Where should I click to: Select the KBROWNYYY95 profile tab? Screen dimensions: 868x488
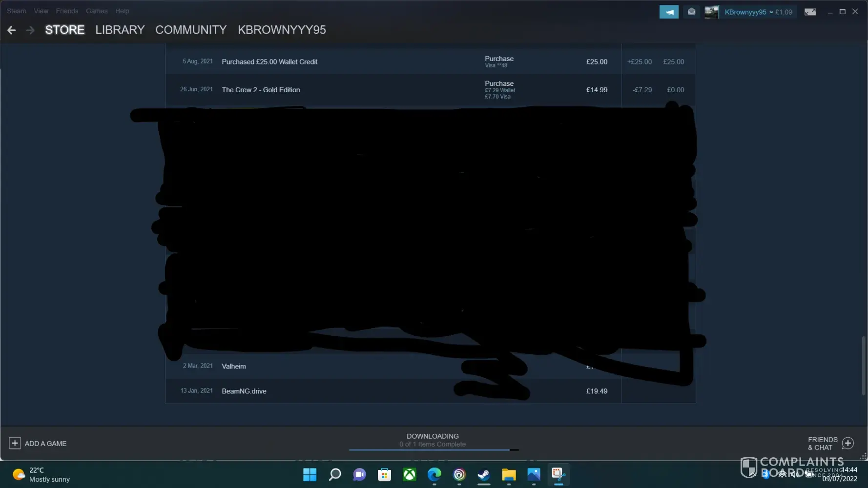pyautogui.click(x=282, y=30)
